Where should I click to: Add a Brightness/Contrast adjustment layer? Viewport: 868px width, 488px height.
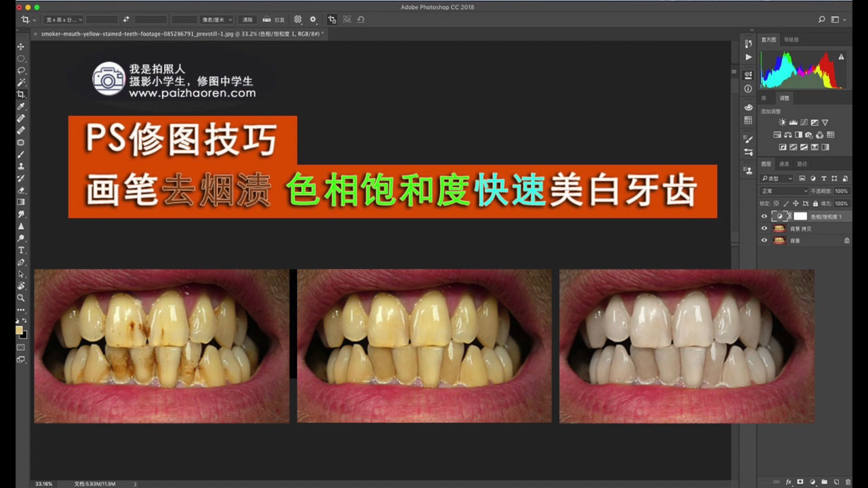783,122
